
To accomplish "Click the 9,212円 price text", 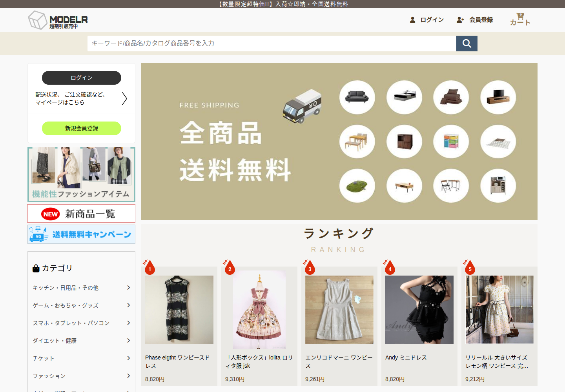I will coord(475,379).
